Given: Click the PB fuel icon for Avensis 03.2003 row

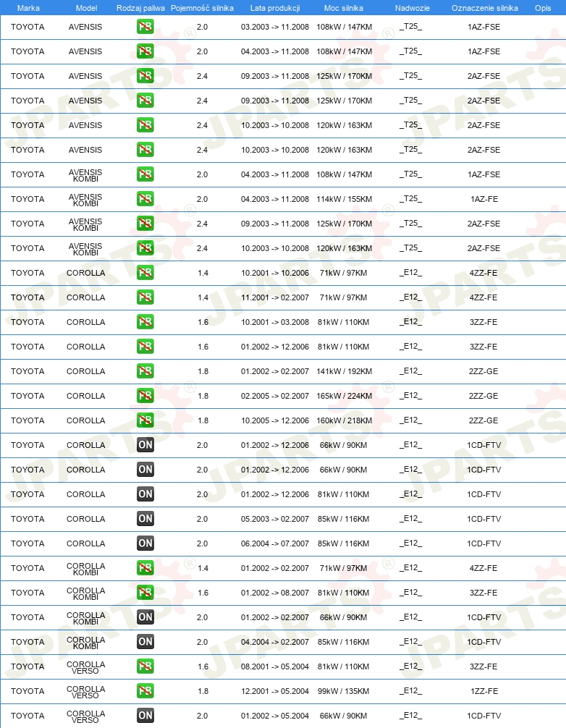Looking at the screenshot, I should (145, 27).
